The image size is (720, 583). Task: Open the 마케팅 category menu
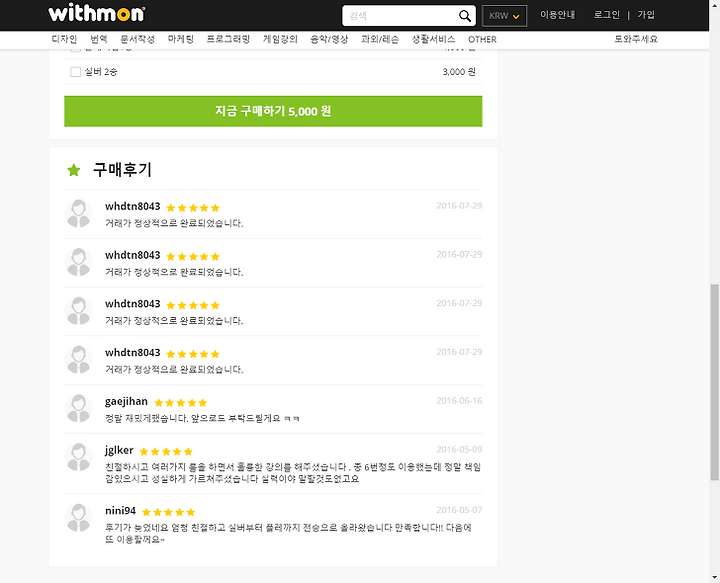pos(180,39)
